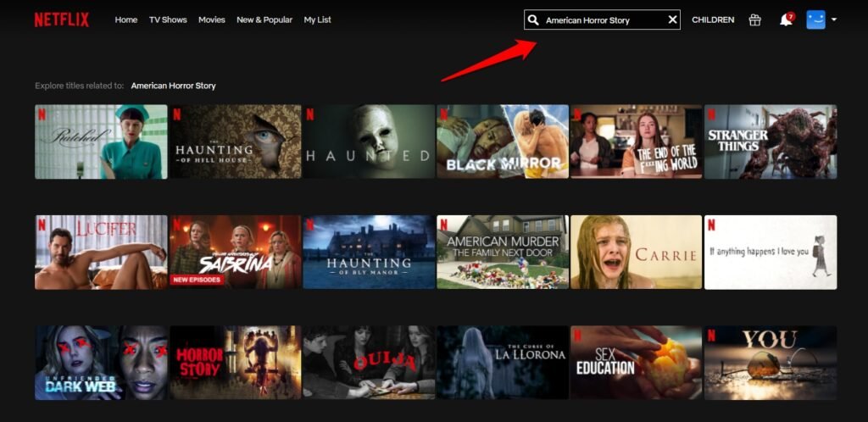Open the Ouija title card
The height and width of the screenshot is (422, 868).
point(370,363)
